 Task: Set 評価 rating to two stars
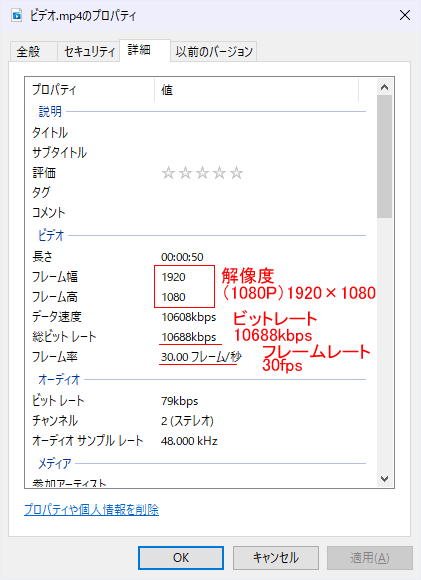pyautogui.click(x=185, y=173)
